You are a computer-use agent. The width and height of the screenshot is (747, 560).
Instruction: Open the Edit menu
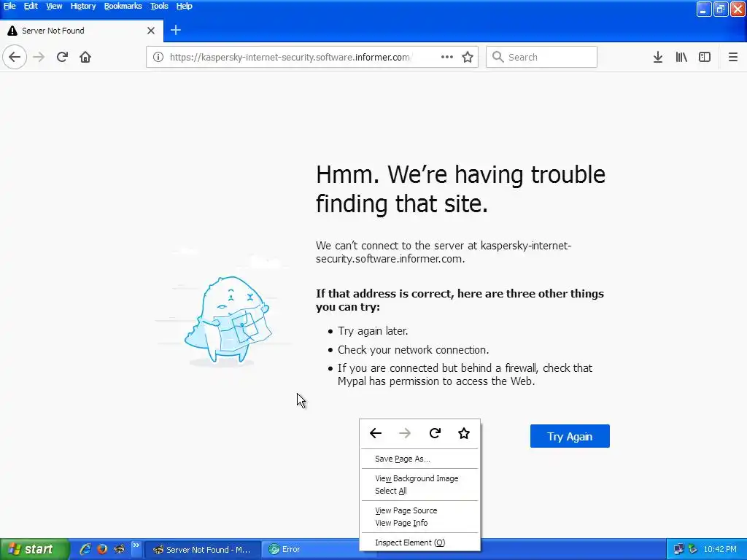point(31,6)
